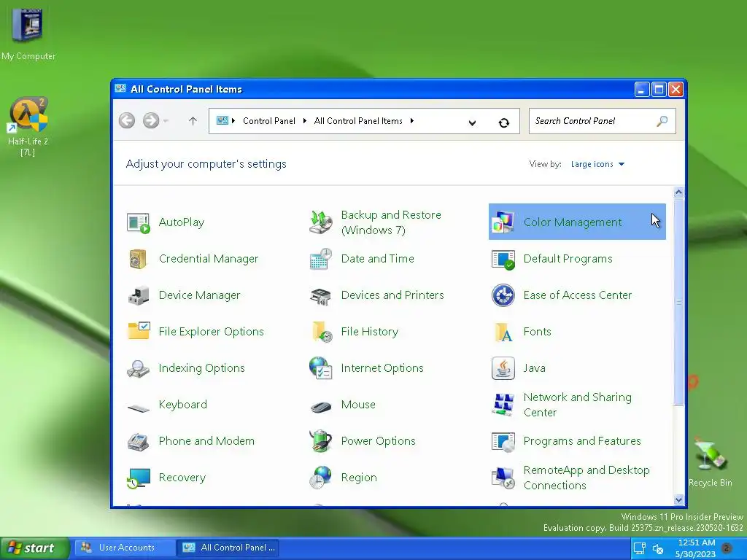747x560 pixels.
Task: Open Backup and Restore icon
Action: coord(321,222)
